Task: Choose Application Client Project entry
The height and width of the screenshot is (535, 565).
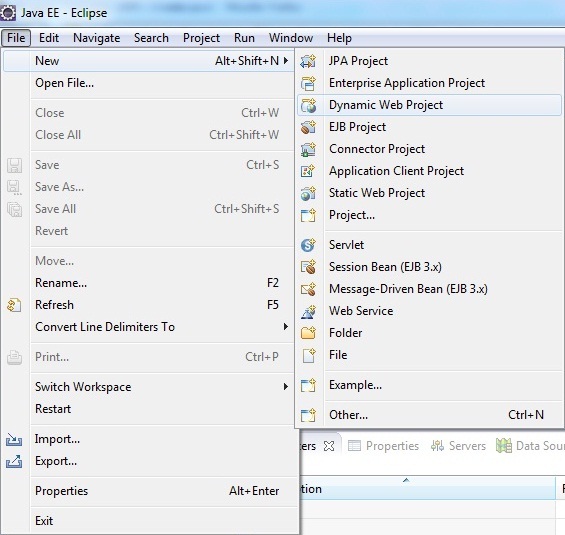Action: (429, 171)
